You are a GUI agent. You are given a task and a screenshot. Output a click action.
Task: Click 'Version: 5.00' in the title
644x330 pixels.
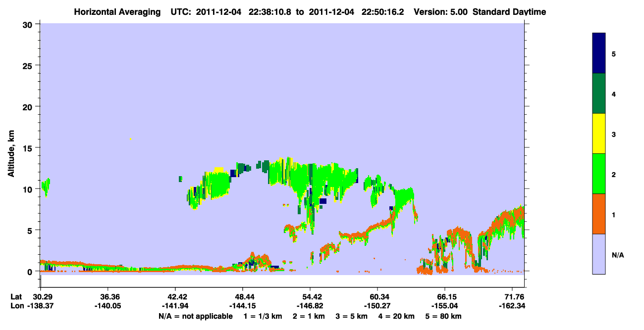tap(440, 12)
